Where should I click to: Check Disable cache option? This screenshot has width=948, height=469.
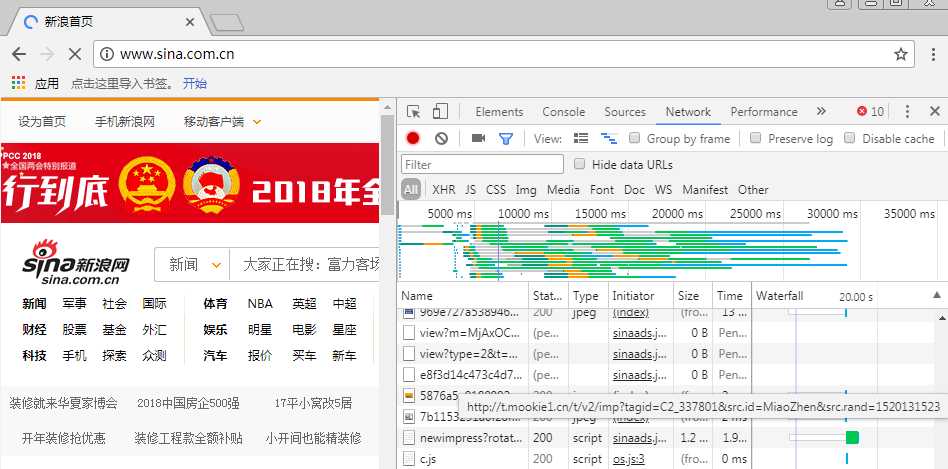[849, 138]
